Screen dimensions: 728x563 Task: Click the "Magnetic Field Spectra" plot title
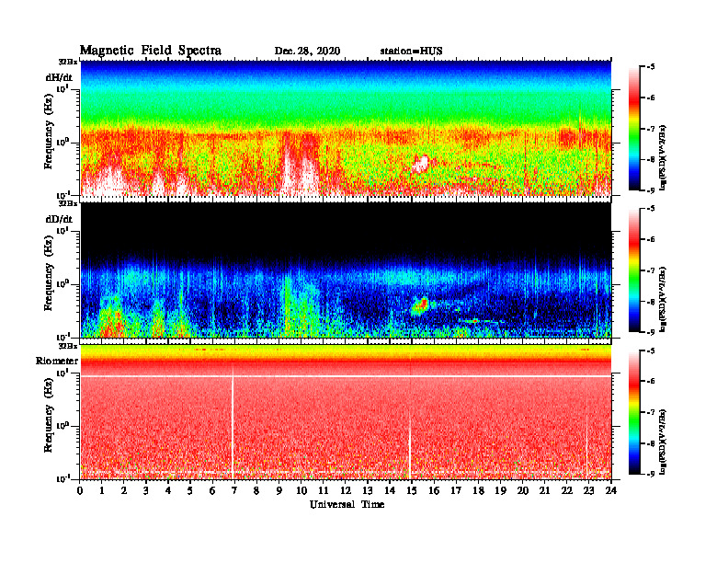click(151, 51)
